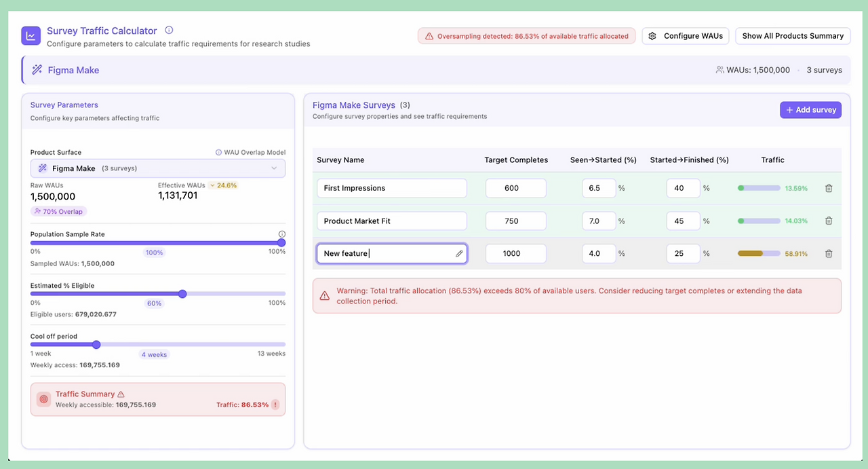Image resolution: width=868 pixels, height=469 pixels.
Task: Click the New feature survey name field
Action: click(x=392, y=253)
